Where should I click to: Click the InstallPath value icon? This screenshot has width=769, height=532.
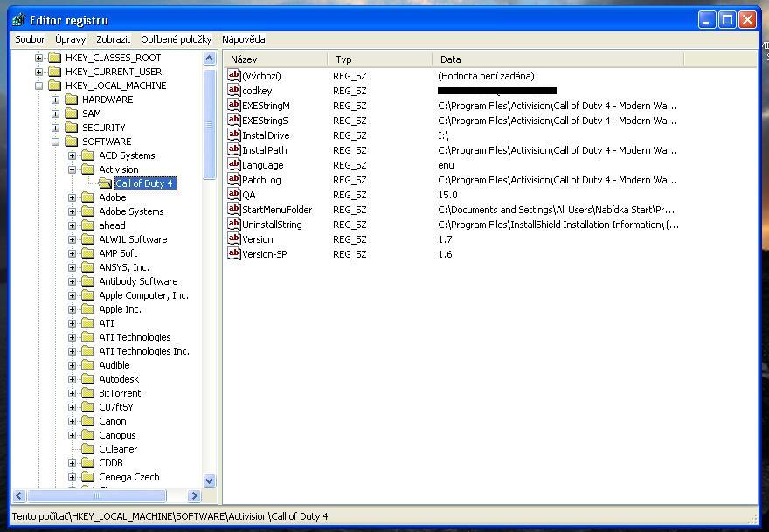[234, 149]
